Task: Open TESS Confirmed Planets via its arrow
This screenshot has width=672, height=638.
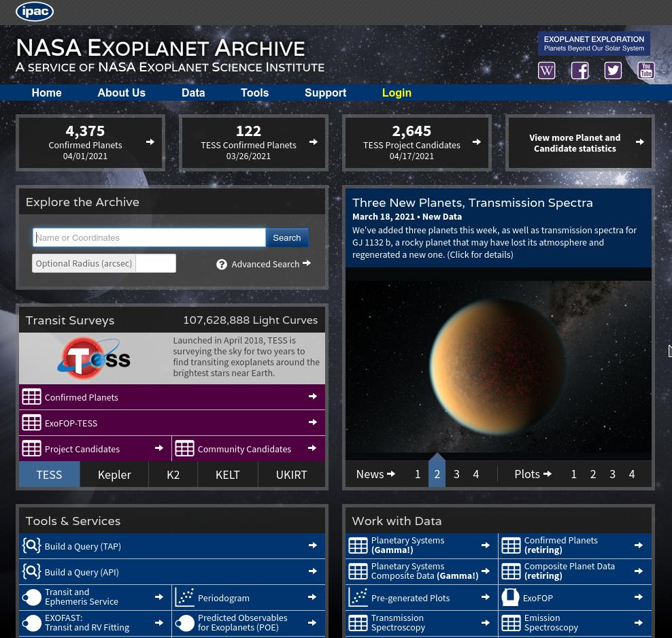Action: point(314,141)
